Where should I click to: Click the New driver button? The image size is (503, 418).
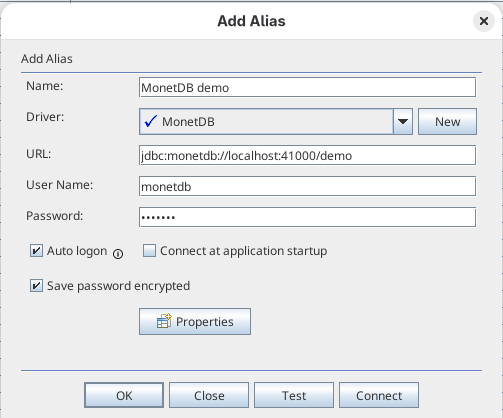point(447,121)
